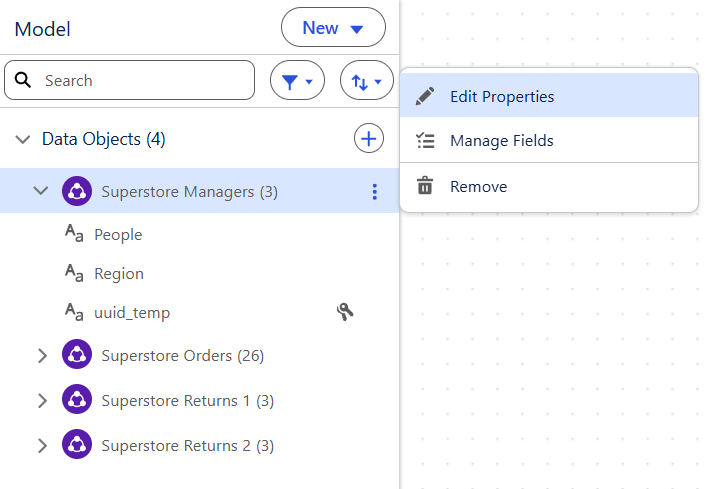
Task: Click Remove in the context menu
Action: pos(549,186)
